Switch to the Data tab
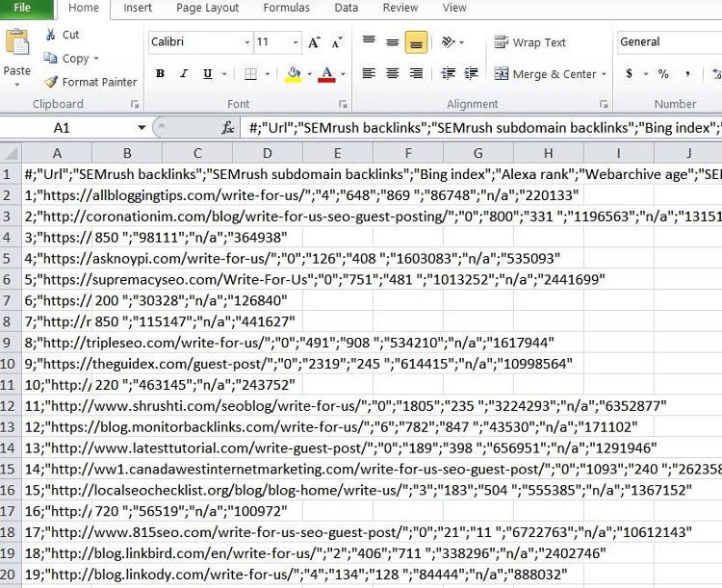Viewport: 722px width, 588px height. click(x=347, y=8)
